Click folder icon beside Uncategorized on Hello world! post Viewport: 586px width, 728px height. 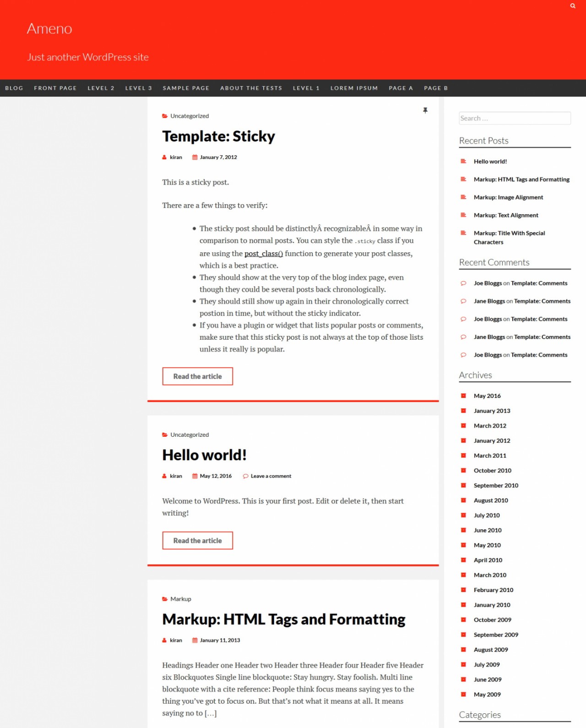(x=165, y=435)
